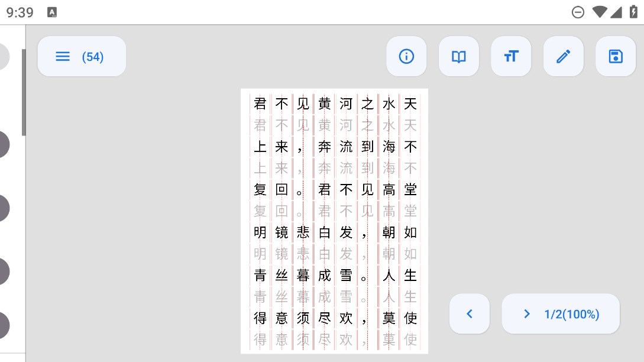Viewport: 644px width, 362px height.
Task: Open the info icon button
Action: [x=406, y=56]
